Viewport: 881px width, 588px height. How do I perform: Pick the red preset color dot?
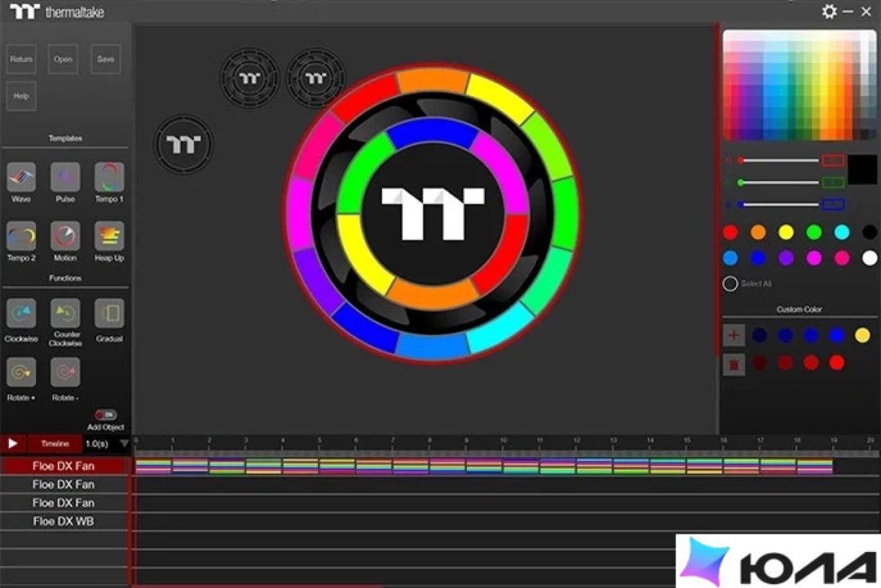click(x=730, y=232)
